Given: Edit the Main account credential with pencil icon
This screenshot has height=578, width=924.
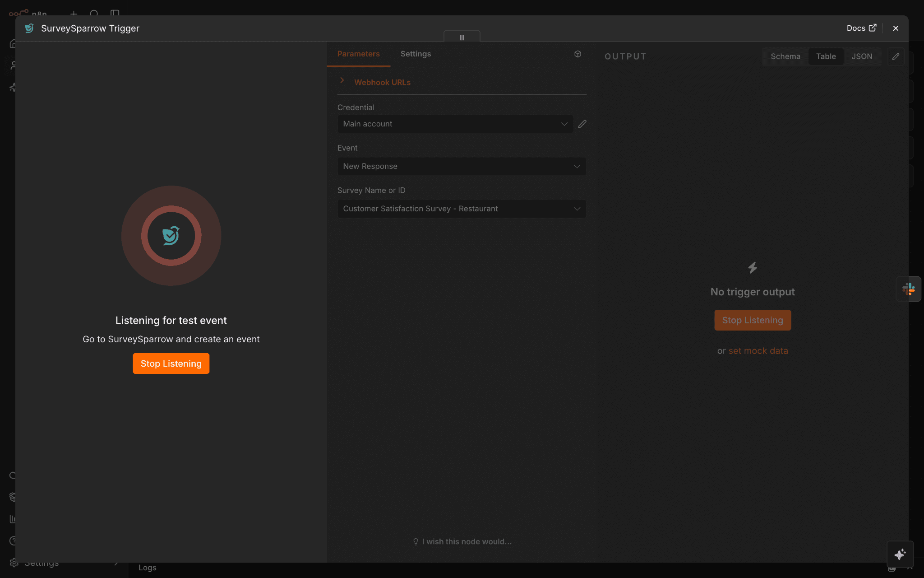Looking at the screenshot, I should click(x=582, y=124).
